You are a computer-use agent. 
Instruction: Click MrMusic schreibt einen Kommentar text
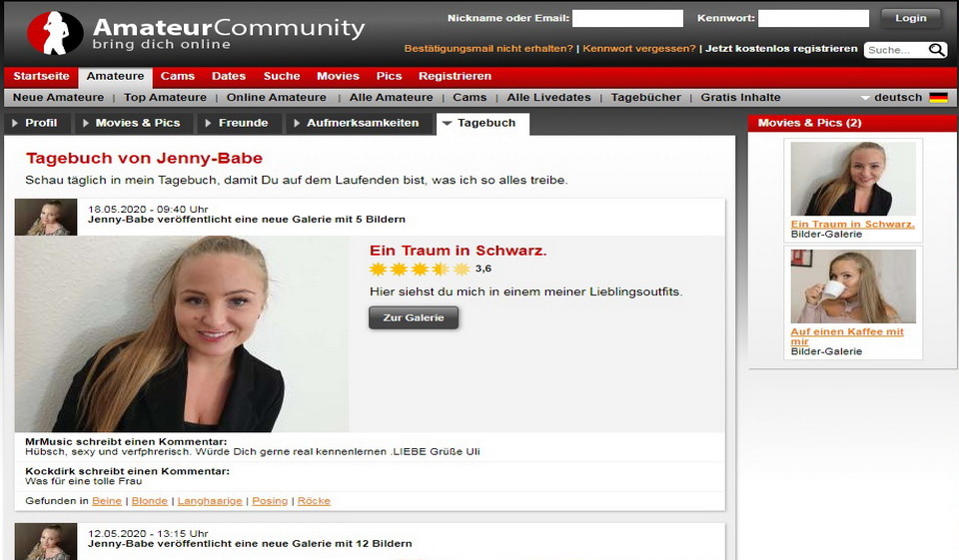126,442
